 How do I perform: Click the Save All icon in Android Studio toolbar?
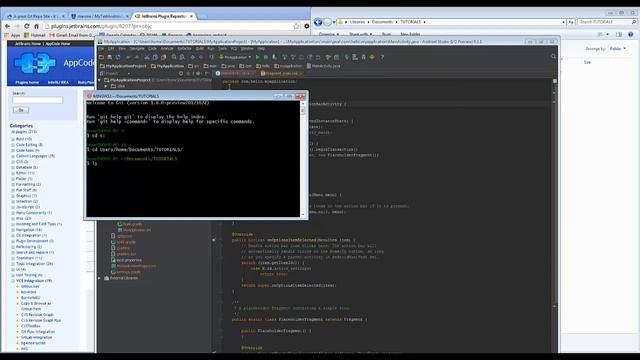coord(109,57)
